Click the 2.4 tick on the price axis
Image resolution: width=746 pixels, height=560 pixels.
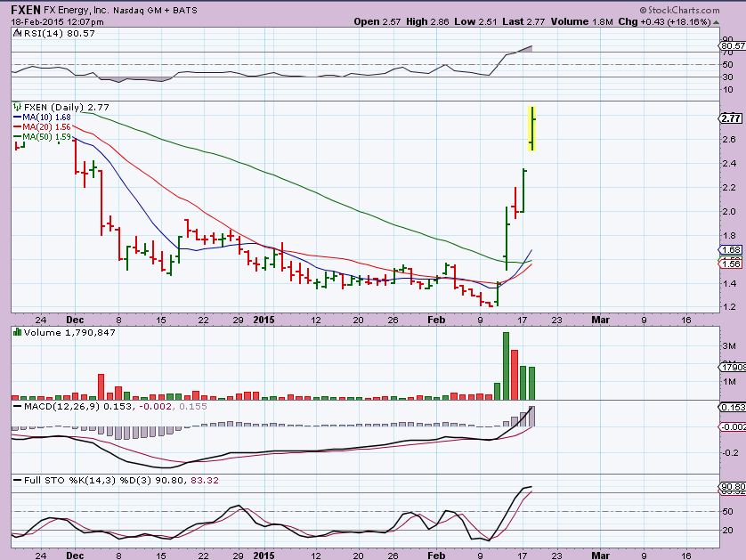click(729, 163)
